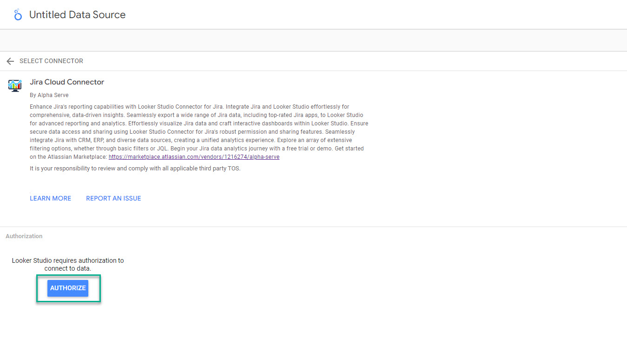Click the sentence mentioning free trial or demo

coord(279,149)
